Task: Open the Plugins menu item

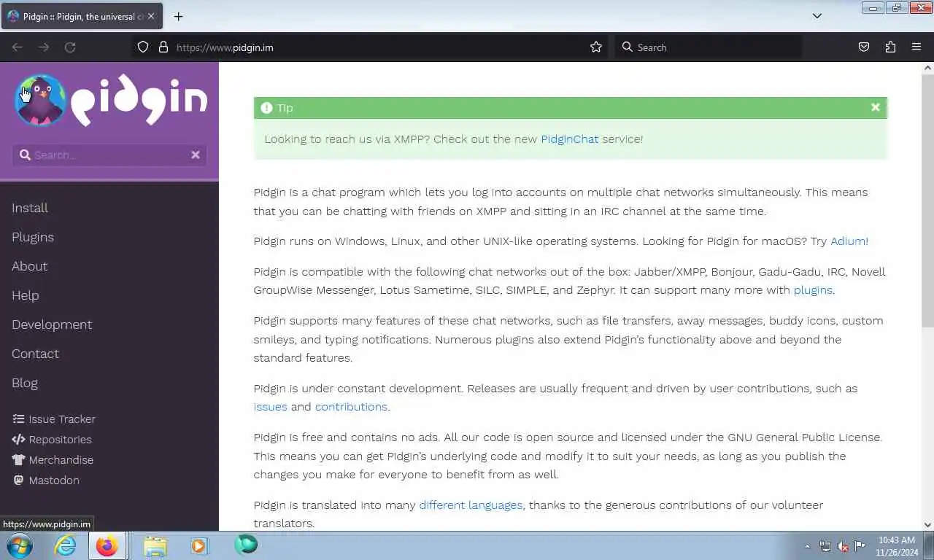Action: tap(33, 237)
